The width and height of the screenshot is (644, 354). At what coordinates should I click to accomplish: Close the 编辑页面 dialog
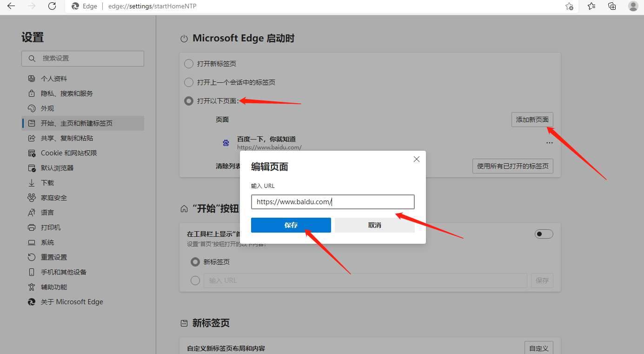pos(417,159)
